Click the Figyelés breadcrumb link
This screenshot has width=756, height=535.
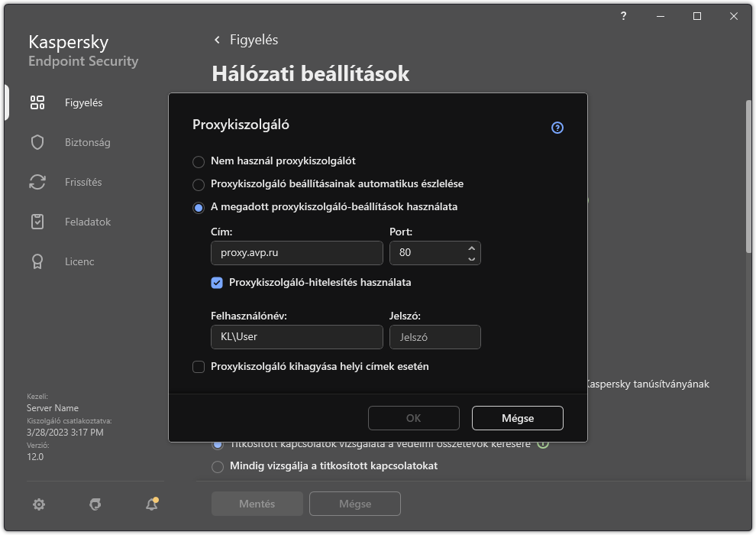pyautogui.click(x=254, y=40)
